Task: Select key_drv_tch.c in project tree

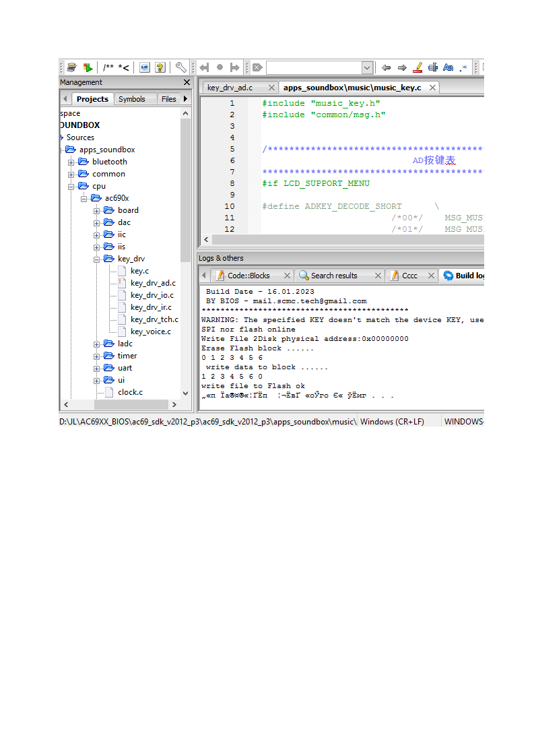Action: tap(154, 319)
